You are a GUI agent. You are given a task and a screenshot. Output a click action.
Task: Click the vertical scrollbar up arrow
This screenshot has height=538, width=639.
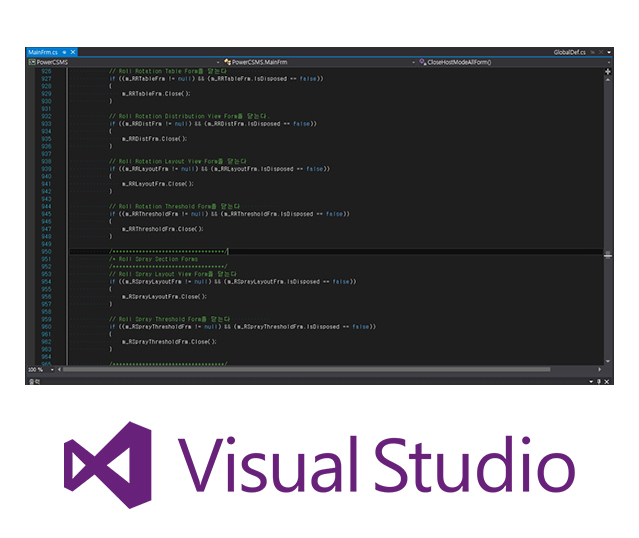[x=608, y=80]
